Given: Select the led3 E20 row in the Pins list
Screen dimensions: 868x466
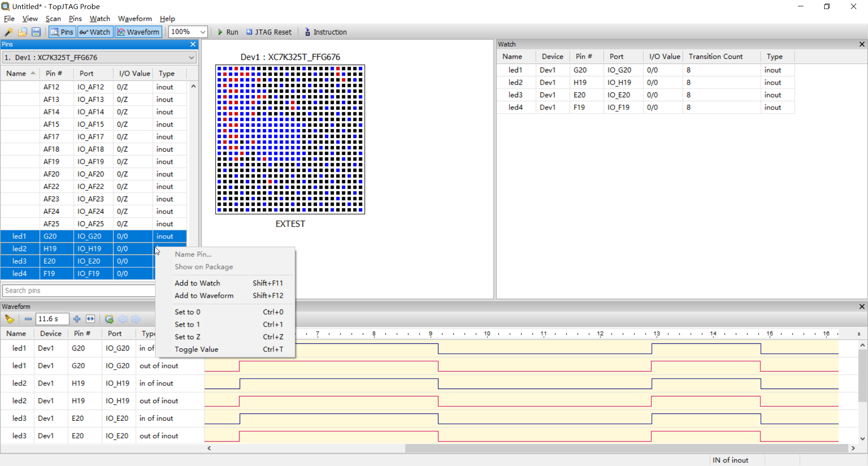Looking at the screenshot, I should pyautogui.click(x=78, y=261).
